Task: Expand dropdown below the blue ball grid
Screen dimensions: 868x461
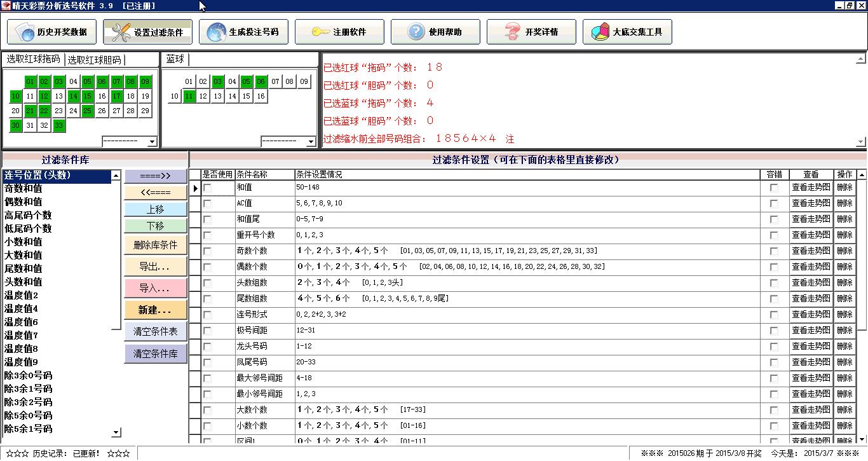Action: [x=311, y=142]
